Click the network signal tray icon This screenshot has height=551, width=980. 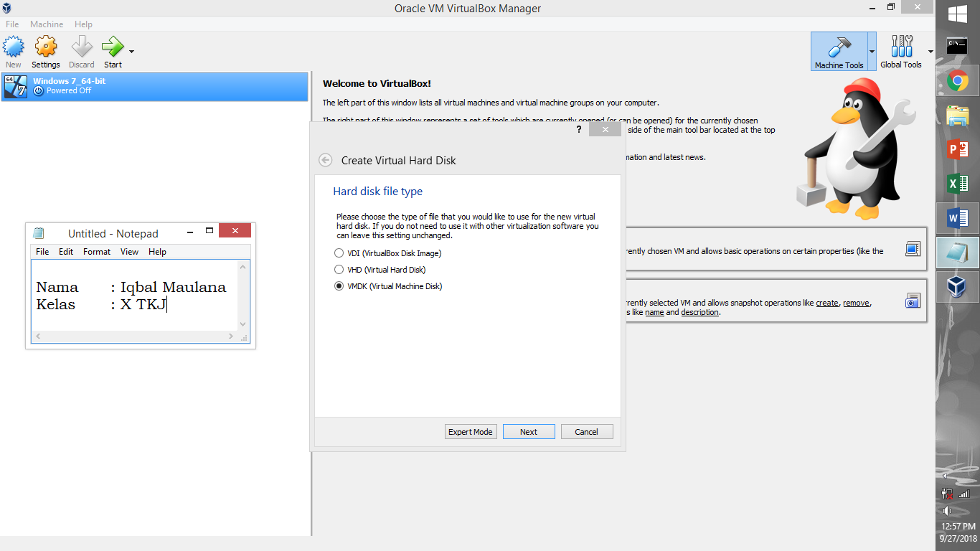click(964, 494)
